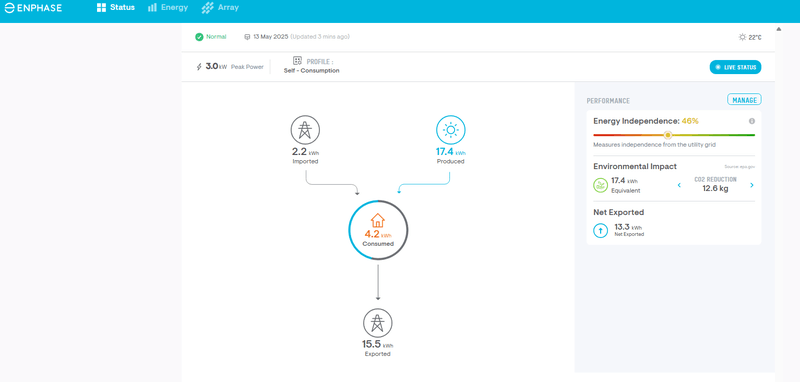Viewport: 800px width, 382px height.
Task: Click the Energy Independence info icon
Action: [x=752, y=121]
